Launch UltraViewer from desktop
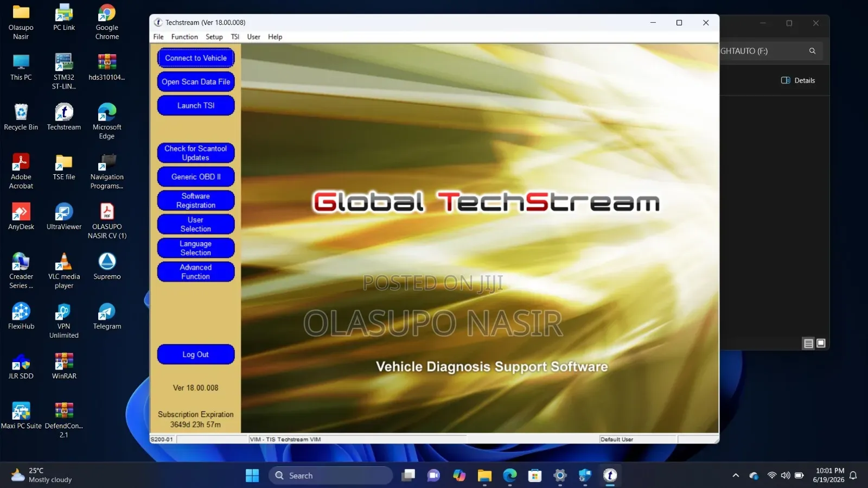The width and height of the screenshot is (868, 488). (64, 216)
